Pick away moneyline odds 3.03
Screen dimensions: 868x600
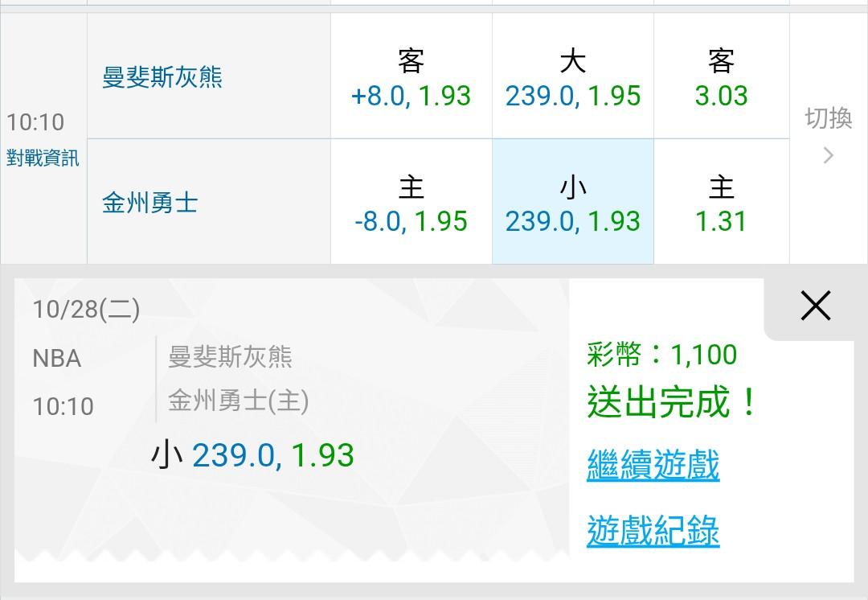pos(721,77)
